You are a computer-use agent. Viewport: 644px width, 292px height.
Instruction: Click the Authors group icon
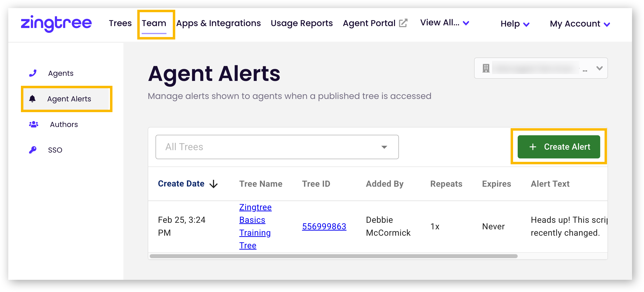coord(34,124)
